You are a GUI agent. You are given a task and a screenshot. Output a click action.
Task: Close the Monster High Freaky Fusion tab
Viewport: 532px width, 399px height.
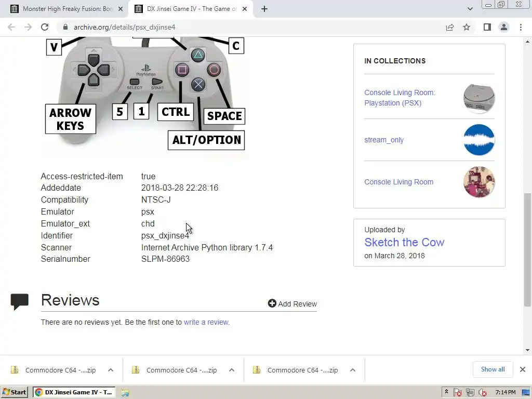pos(121,9)
